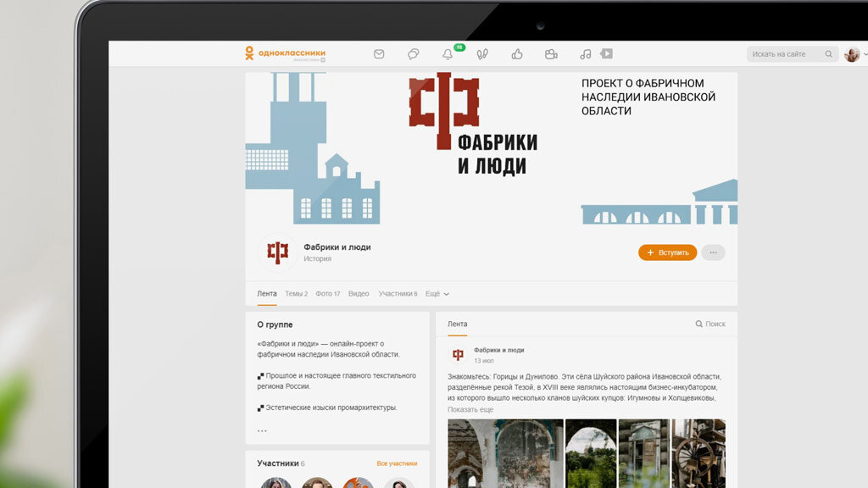Screen dimensions: 868x488
Task: Select the 'Лента' feed panel tab
Action: [x=457, y=324]
